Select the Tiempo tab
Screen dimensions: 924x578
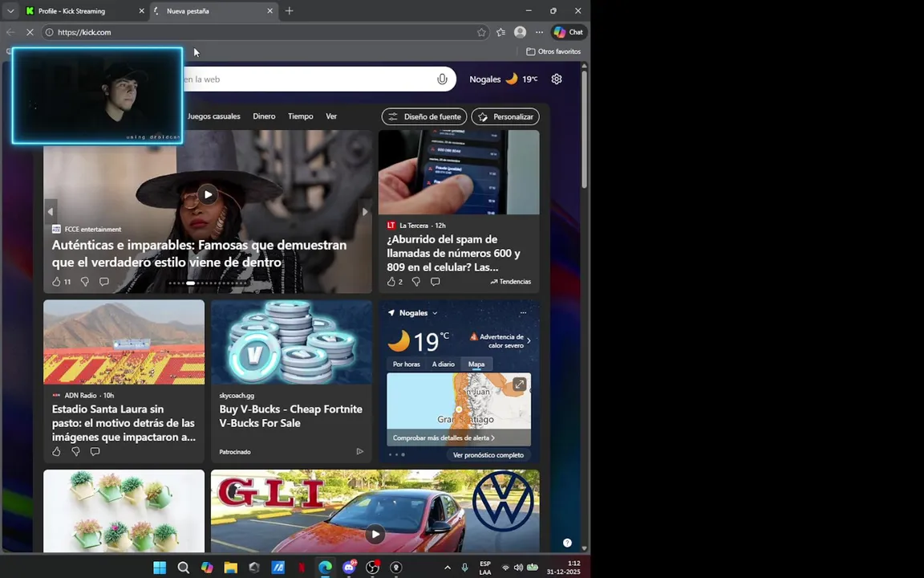point(301,116)
